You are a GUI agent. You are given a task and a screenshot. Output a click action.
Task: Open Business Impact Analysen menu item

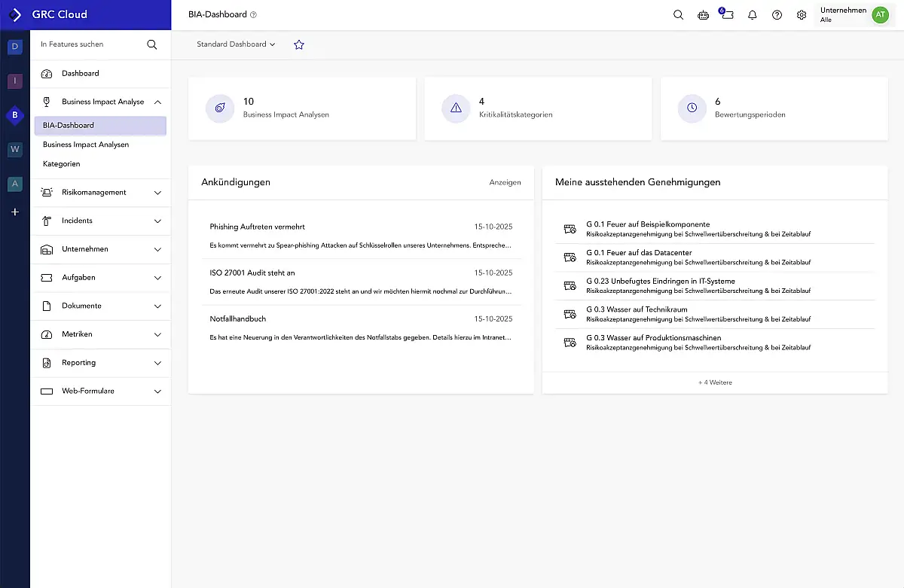(x=86, y=145)
